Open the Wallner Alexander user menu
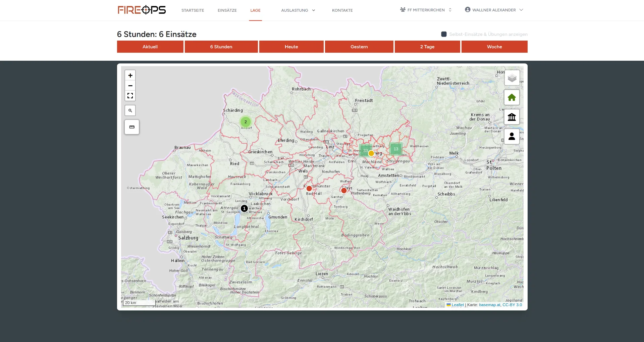The width and height of the screenshot is (644, 342). [494, 10]
